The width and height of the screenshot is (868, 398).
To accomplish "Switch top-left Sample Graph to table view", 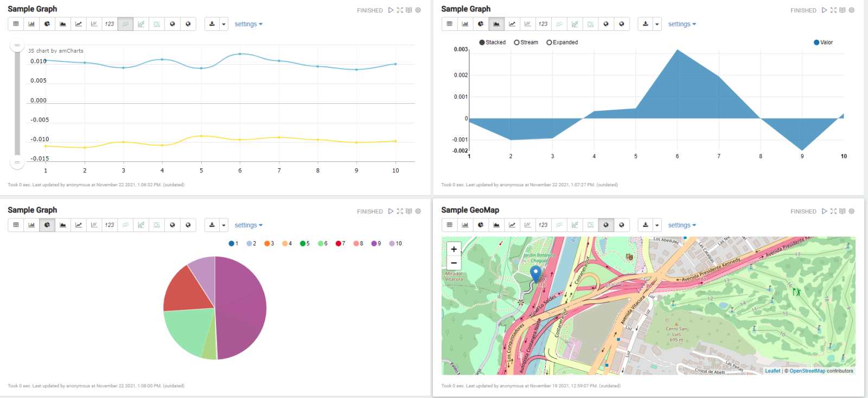I will [x=16, y=24].
